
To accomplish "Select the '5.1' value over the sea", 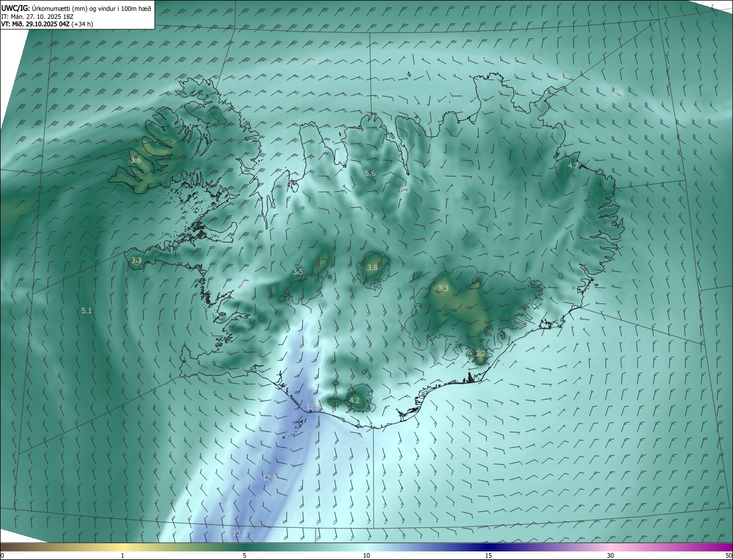I will point(86,310).
